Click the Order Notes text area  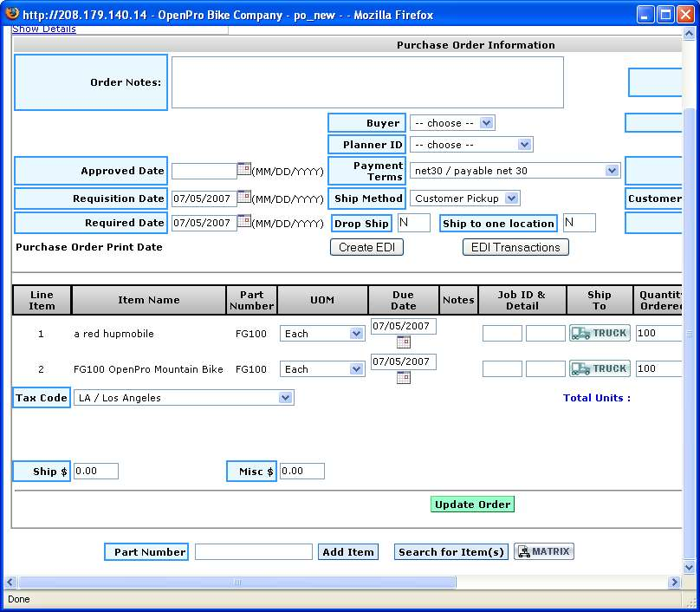tap(367, 82)
